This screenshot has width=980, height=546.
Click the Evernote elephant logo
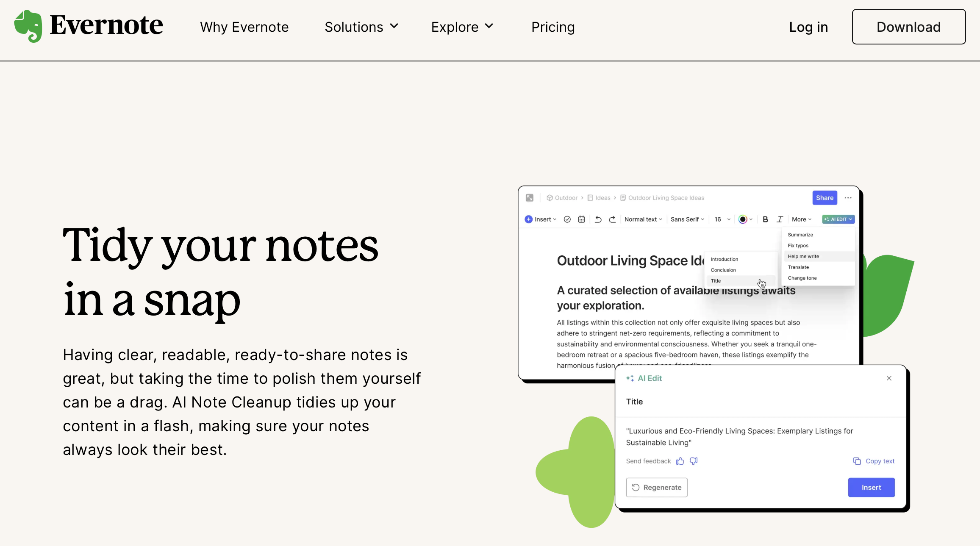28,26
